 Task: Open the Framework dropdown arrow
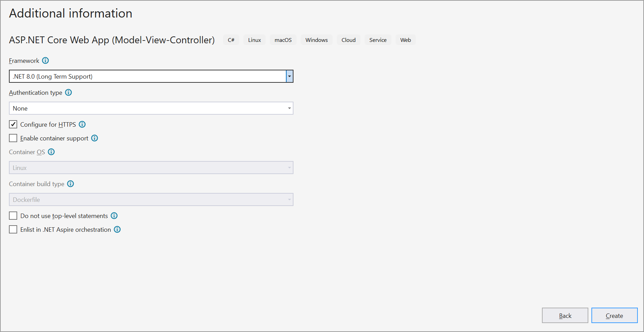pyautogui.click(x=289, y=76)
